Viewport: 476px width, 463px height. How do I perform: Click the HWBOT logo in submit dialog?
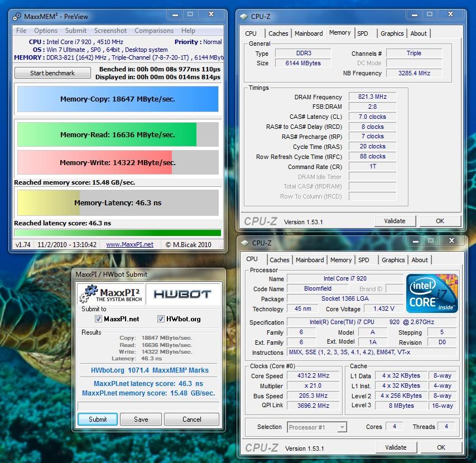tap(182, 294)
